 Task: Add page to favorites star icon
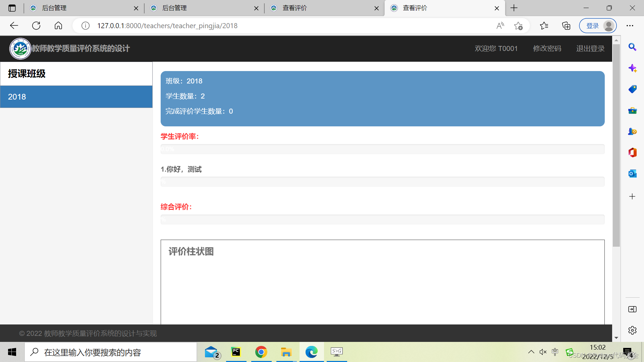518,26
